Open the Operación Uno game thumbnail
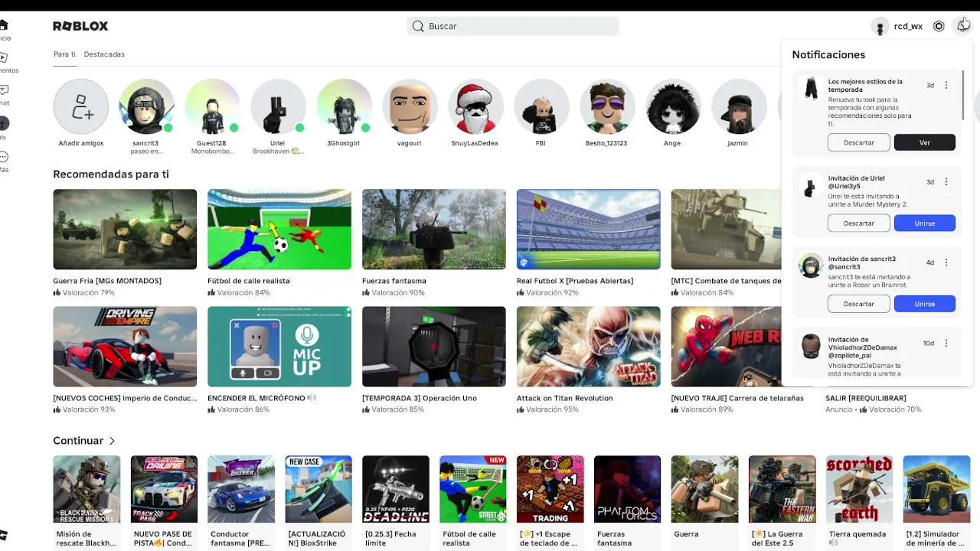The height and width of the screenshot is (551, 980). pyautogui.click(x=434, y=347)
